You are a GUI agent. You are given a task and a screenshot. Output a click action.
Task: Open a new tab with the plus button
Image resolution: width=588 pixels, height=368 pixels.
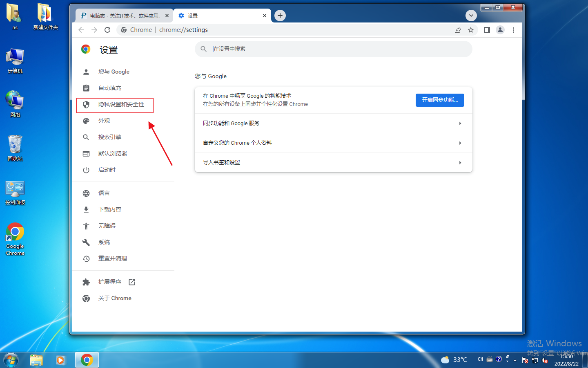(280, 16)
